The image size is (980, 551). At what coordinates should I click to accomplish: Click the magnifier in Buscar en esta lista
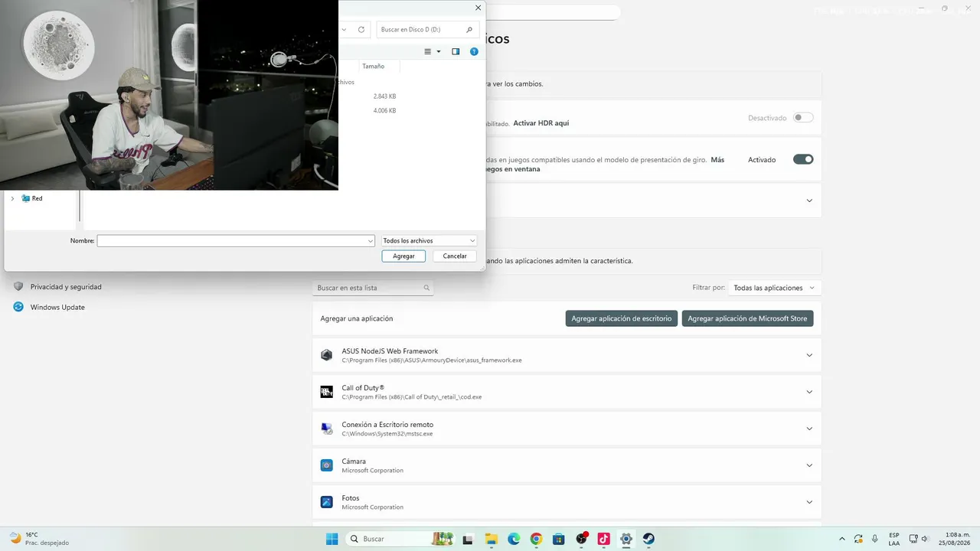tap(426, 288)
